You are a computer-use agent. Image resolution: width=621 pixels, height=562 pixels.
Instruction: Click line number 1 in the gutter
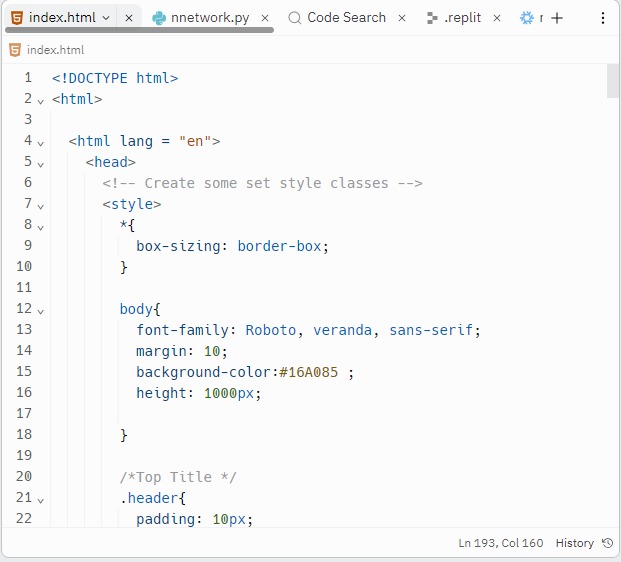pos(28,77)
